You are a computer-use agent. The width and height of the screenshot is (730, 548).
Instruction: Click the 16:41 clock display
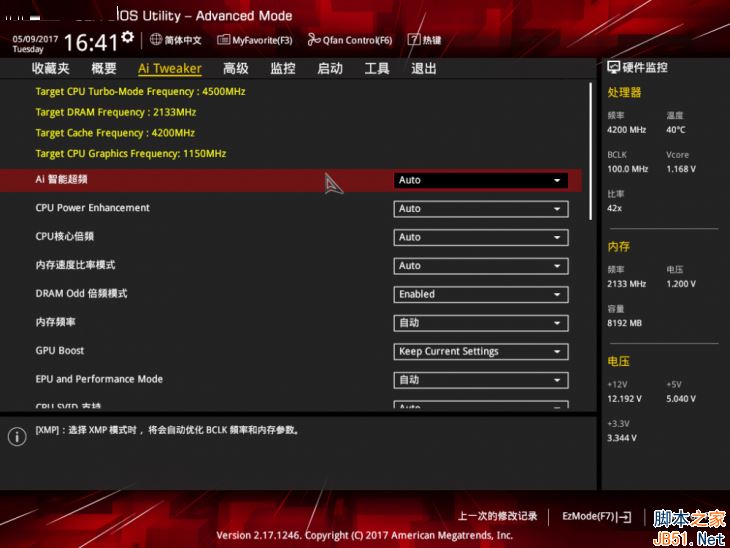click(x=91, y=43)
